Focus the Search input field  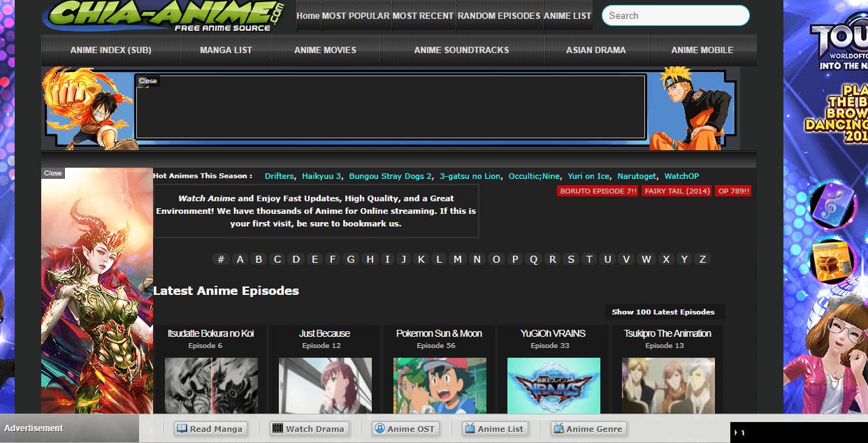tap(675, 15)
